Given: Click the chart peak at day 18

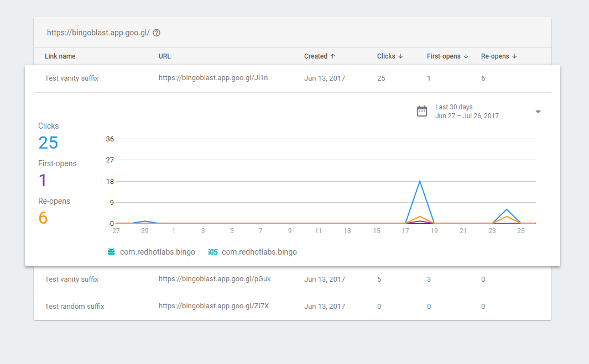Looking at the screenshot, I should pos(420,181).
